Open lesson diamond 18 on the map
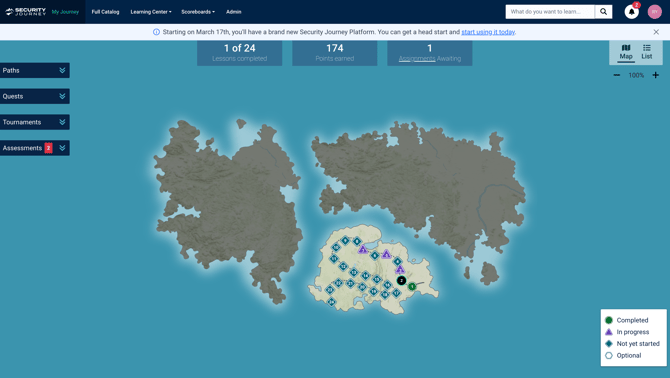This screenshot has width=670, height=378. 385,295
